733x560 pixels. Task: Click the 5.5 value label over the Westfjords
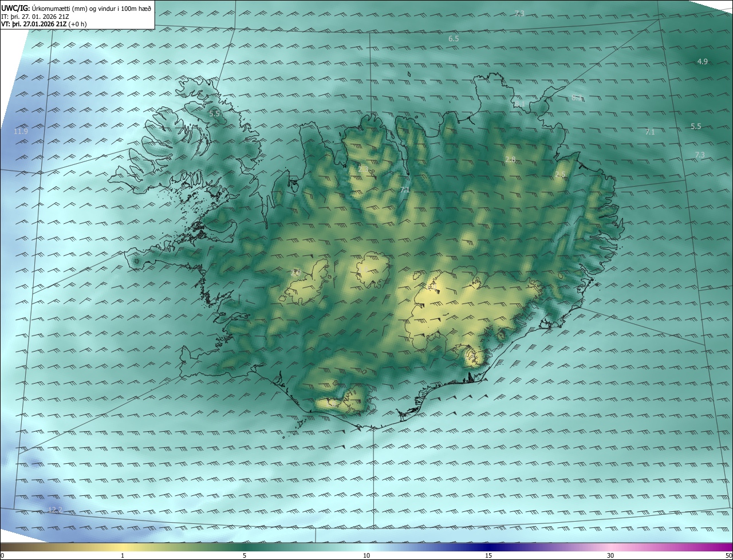point(215,114)
